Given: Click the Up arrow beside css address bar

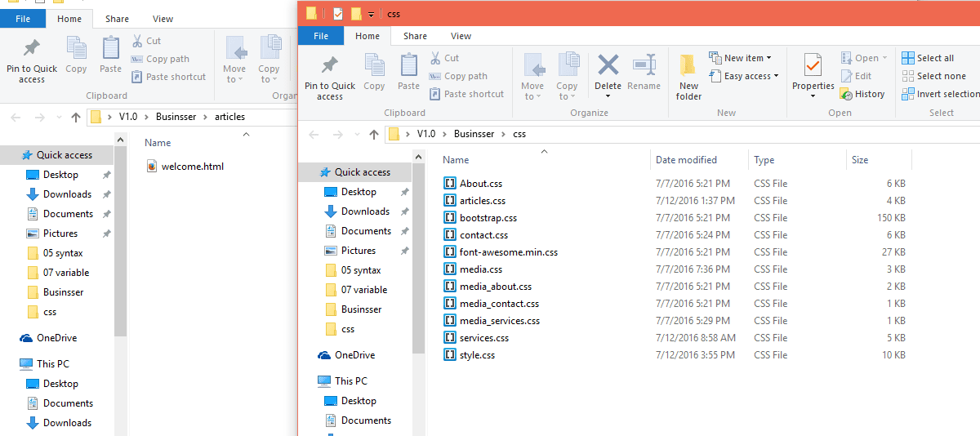Looking at the screenshot, I should tap(374, 134).
